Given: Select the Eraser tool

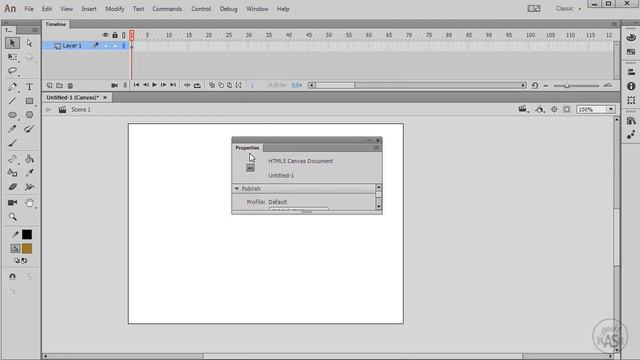Looking at the screenshot, I should (x=12, y=187).
